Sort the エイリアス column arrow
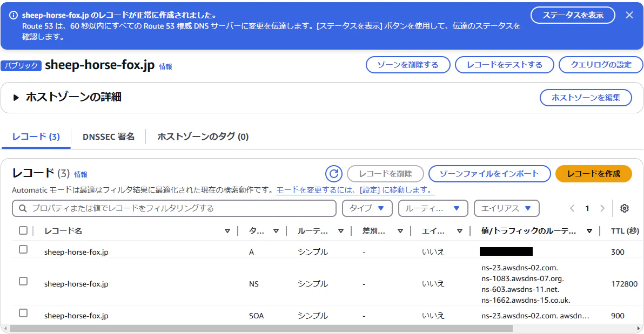This screenshot has height=334, width=644. (460, 231)
